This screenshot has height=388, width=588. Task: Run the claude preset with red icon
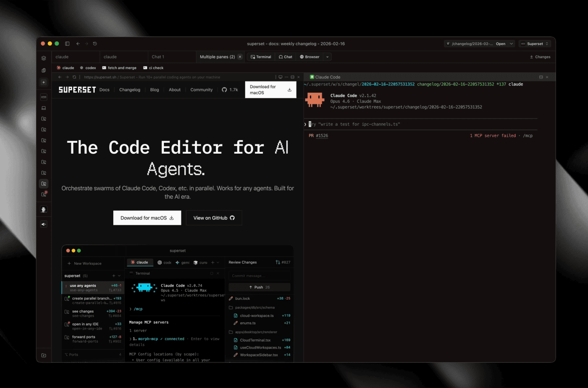tap(65, 68)
